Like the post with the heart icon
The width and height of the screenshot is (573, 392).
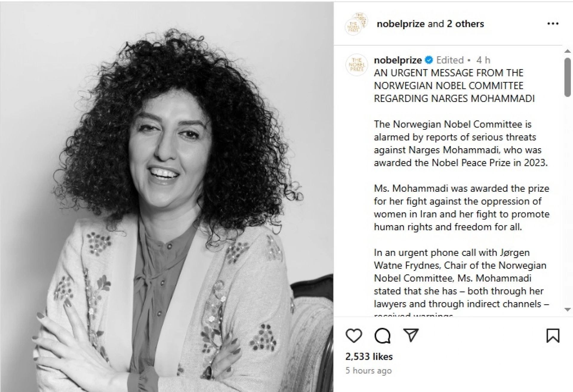[354, 336]
